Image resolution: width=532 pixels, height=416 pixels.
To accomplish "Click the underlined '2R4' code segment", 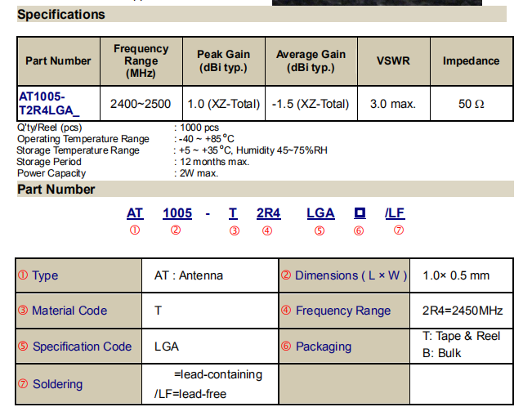I will (269, 213).
